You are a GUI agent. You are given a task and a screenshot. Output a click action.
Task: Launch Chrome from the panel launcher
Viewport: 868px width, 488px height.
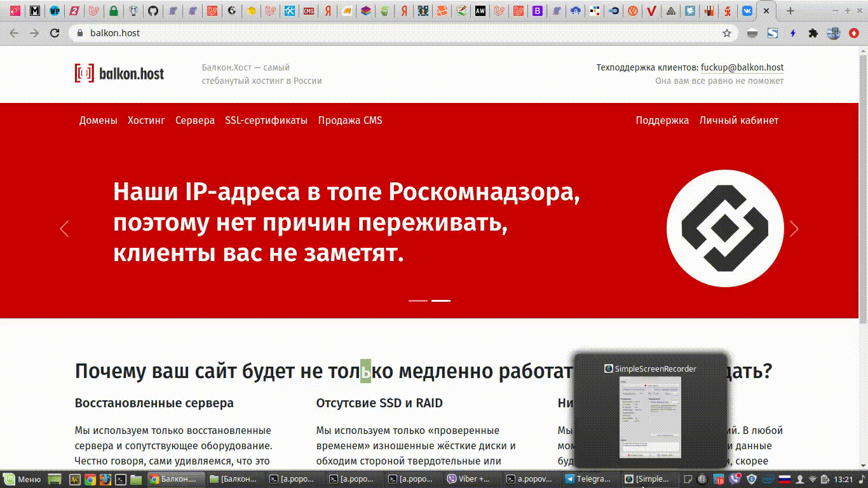tap(90, 479)
